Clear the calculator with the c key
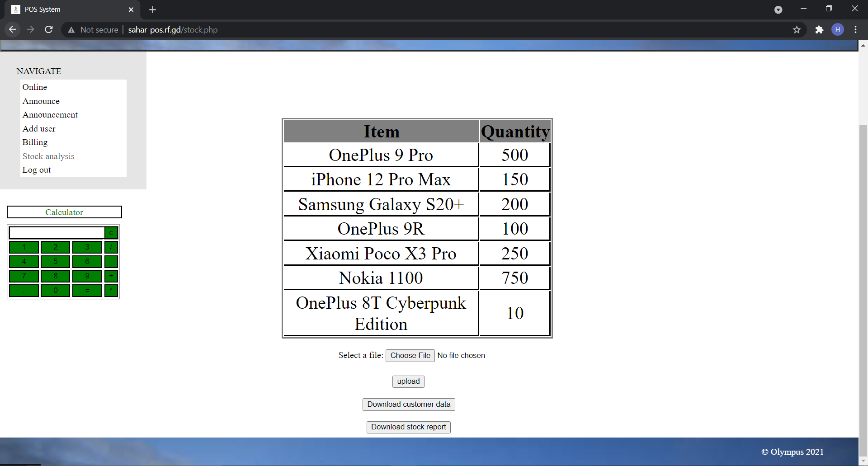The height and width of the screenshot is (466, 868). tap(111, 233)
